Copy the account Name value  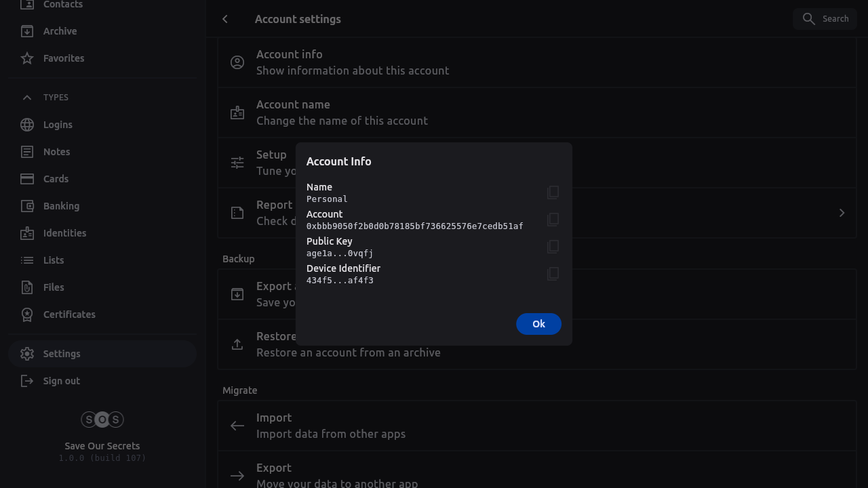[553, 192]
